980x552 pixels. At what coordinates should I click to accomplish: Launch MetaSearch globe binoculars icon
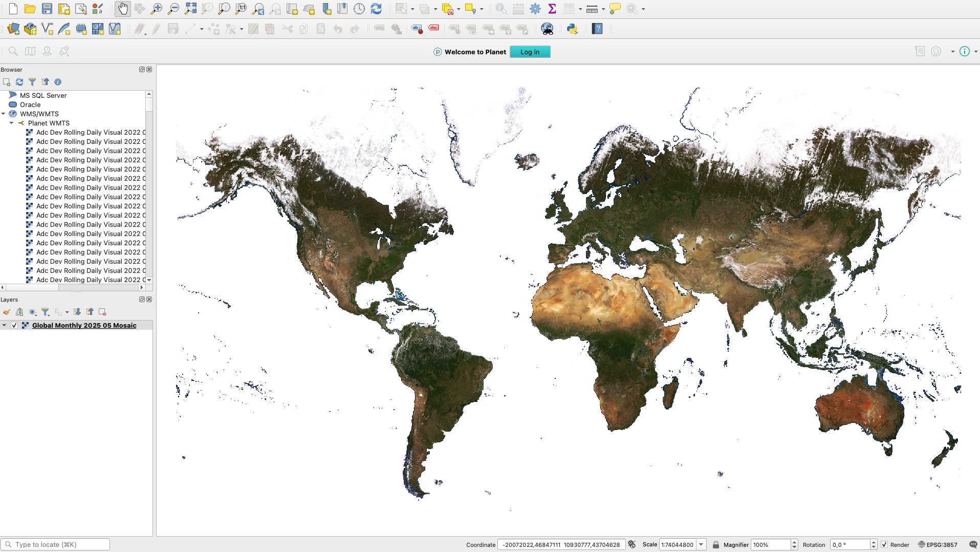pos(547,29)
